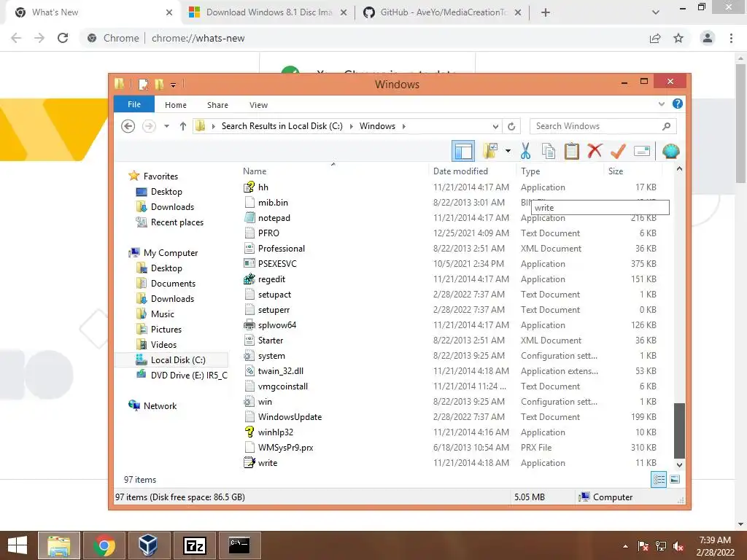Screen dimensions: 747x560
Task: Select the write application file
Action: pyautogui.click(x=267, y=463)
